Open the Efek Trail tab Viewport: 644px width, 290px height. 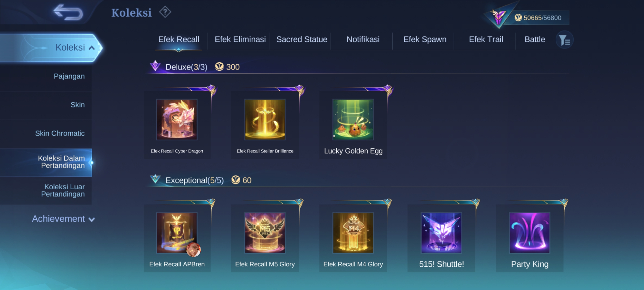coord(486,39)
